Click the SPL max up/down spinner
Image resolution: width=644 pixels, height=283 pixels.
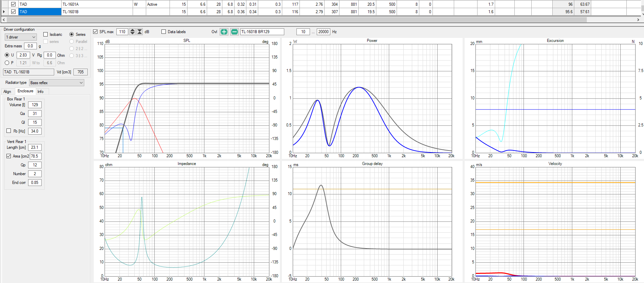(132, 32)
